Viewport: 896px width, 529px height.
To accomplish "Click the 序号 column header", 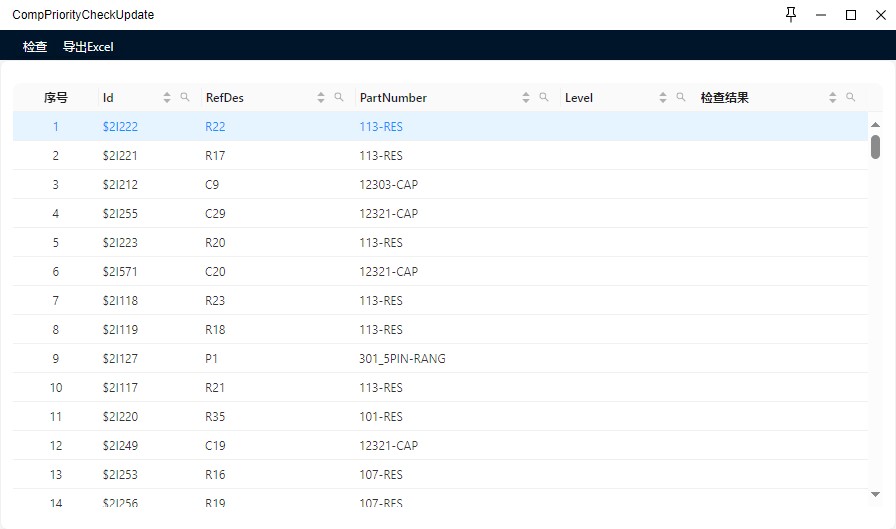I will [56, 98].
